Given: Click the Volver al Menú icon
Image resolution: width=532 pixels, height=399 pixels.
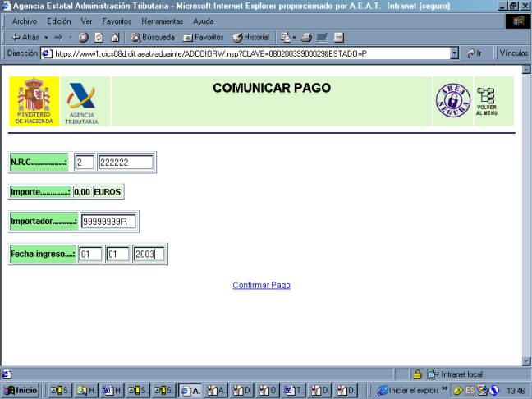Looking at the screenshot, I should coord(486,101).
